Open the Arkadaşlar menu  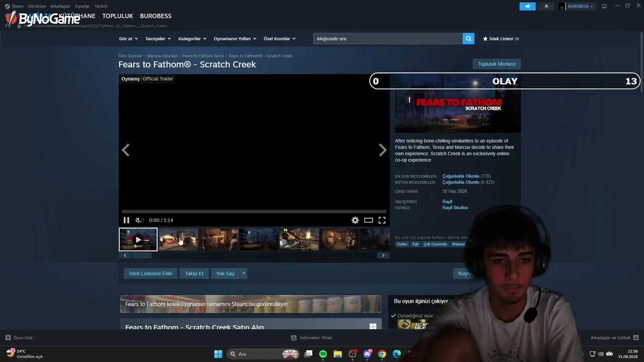coord(60,7)
